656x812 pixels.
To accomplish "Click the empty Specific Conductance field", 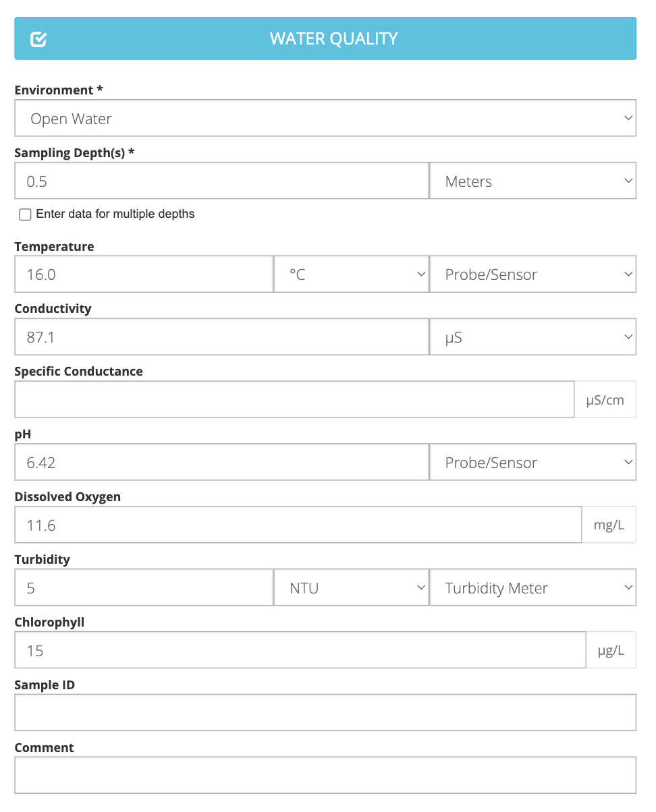I will pos(294,400).
